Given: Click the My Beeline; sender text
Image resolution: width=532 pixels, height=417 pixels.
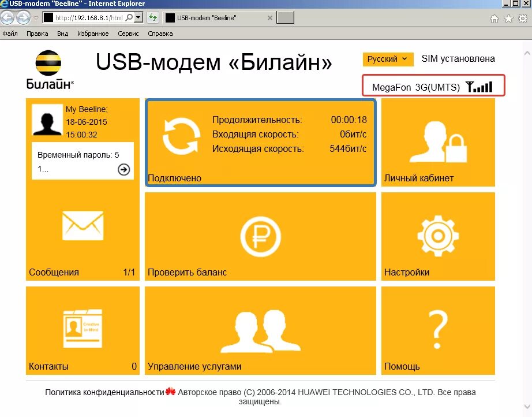Looking at the screenshot, I should pyautogui.click(x=87, y=109).
